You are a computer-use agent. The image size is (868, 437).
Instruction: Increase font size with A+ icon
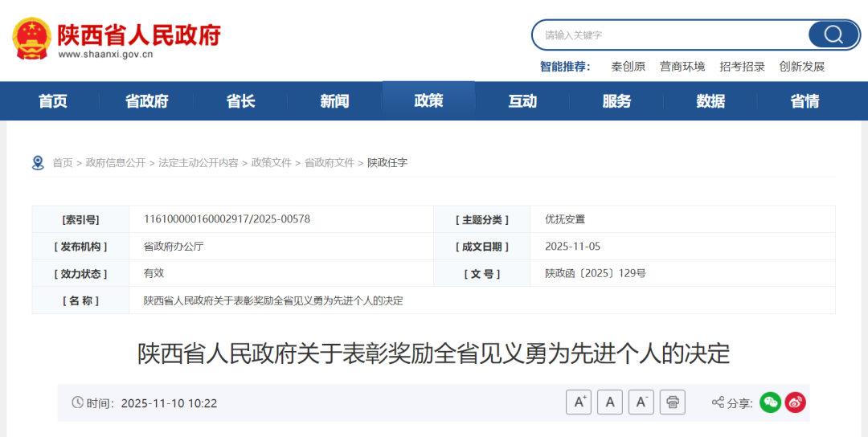point(578,402)
